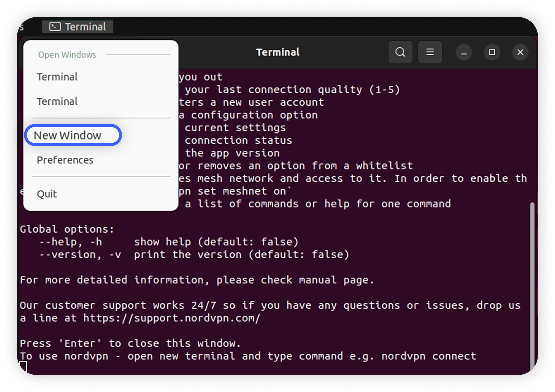Open the hamburger menu in Terminal header
Image resolution: width=555 pixels, height=392 pixels.
tap(430, 52)
